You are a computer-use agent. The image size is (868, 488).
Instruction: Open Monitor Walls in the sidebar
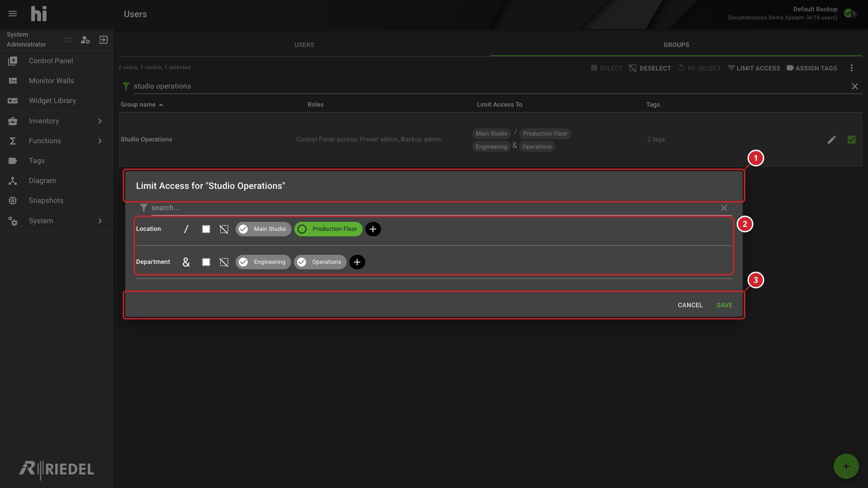[x=57, y=81]
